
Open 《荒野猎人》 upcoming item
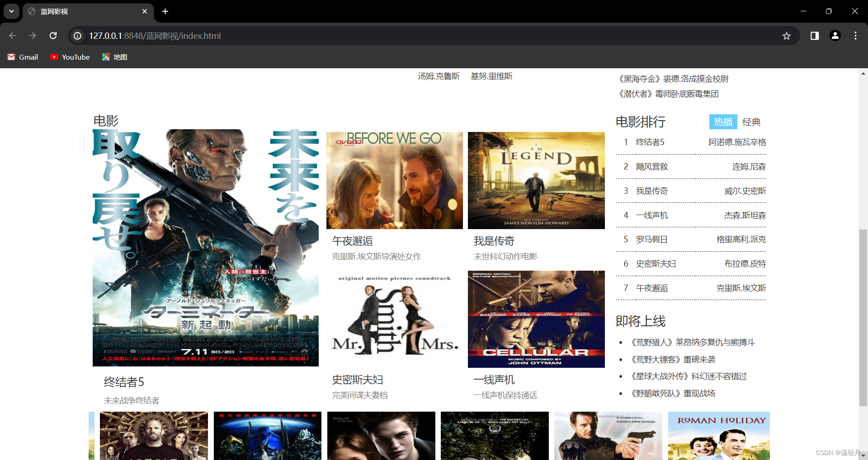pyautogui.click(x=693, y=343)
